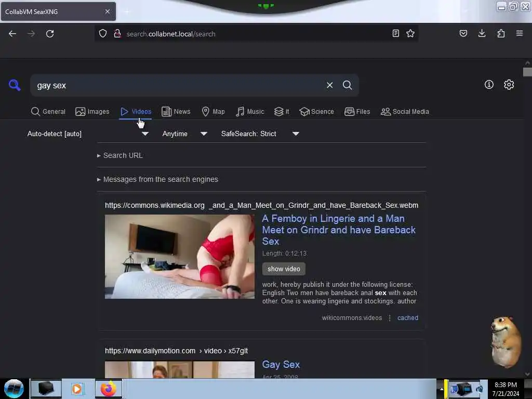Switch to the General category tab
The height and width of the screenshot is (399, 532).
48,112
